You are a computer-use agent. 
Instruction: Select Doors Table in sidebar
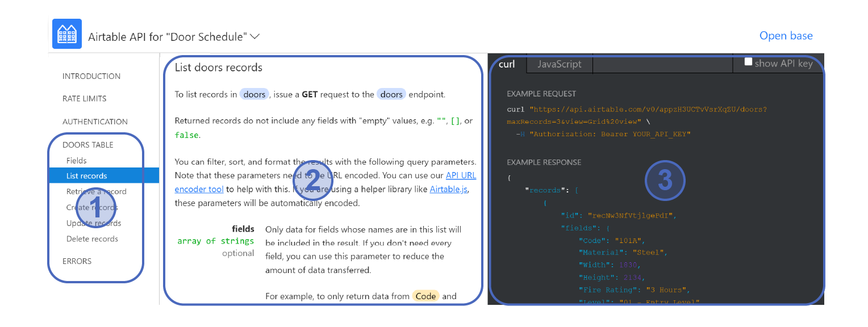click(x=87, y=145)
